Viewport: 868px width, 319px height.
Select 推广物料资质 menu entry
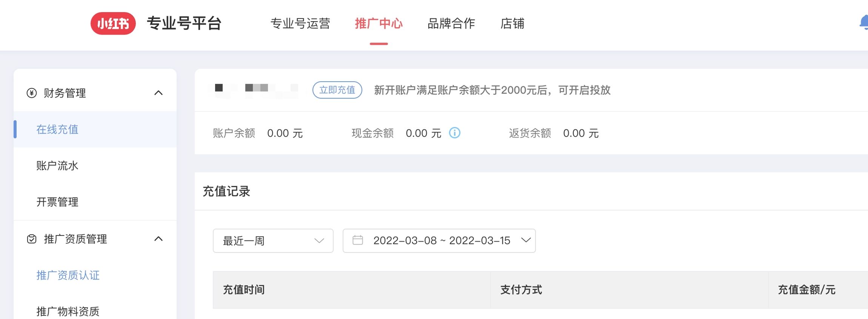[x=68, y=311]
